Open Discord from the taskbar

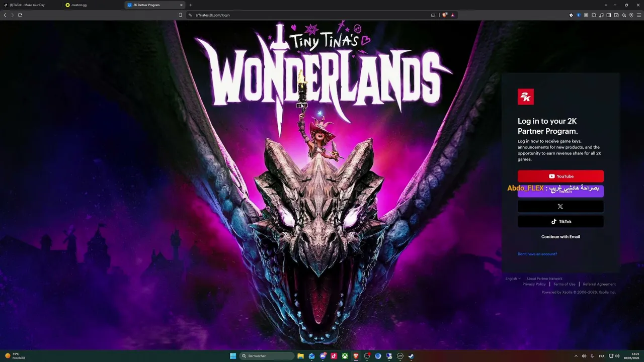point(323,356)
